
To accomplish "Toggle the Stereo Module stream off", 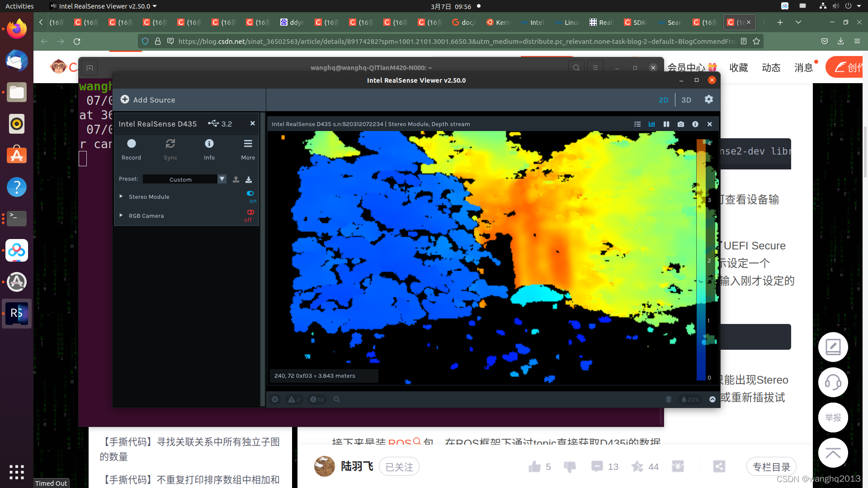I will pos(250,193).
